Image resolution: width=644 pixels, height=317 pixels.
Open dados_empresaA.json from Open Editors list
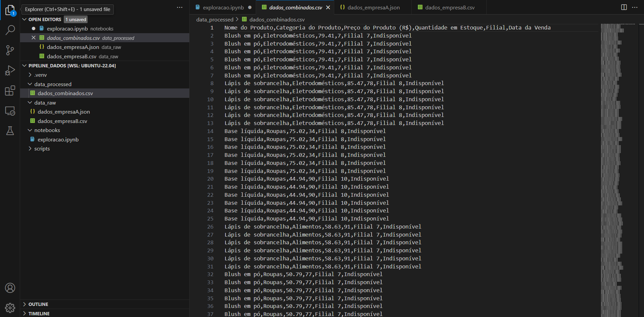[x=105, y=47]
